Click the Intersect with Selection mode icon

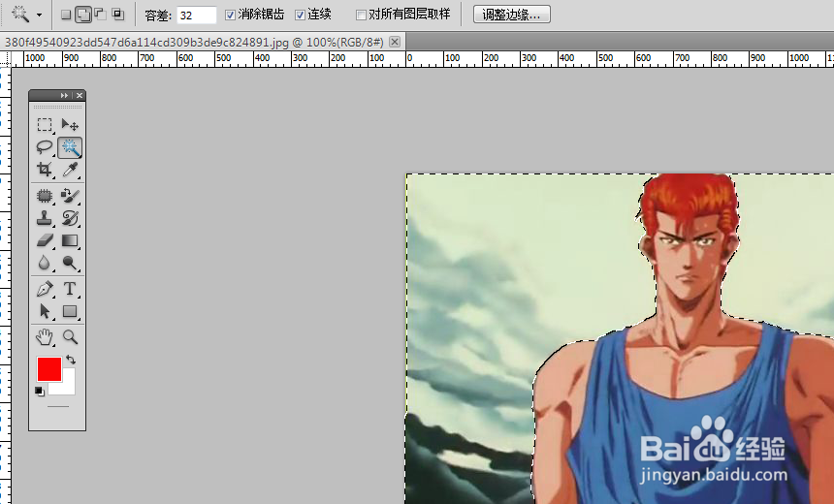118,15
